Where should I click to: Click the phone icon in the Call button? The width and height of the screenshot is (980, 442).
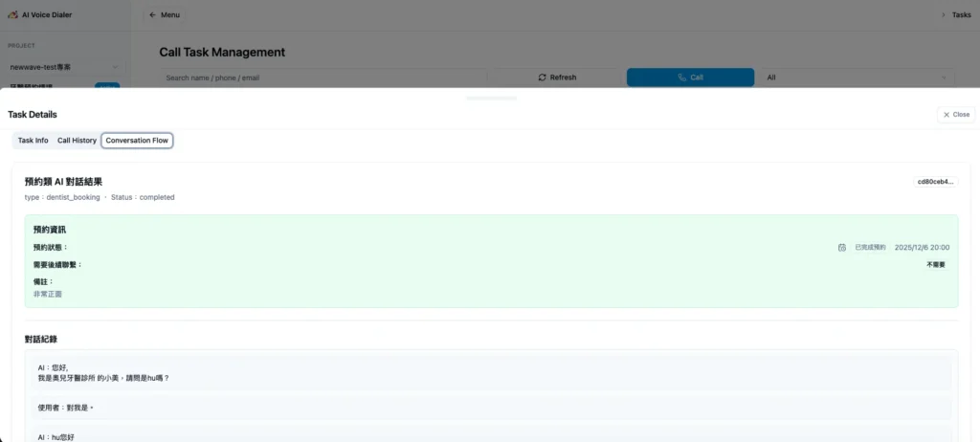pos(681,77)
